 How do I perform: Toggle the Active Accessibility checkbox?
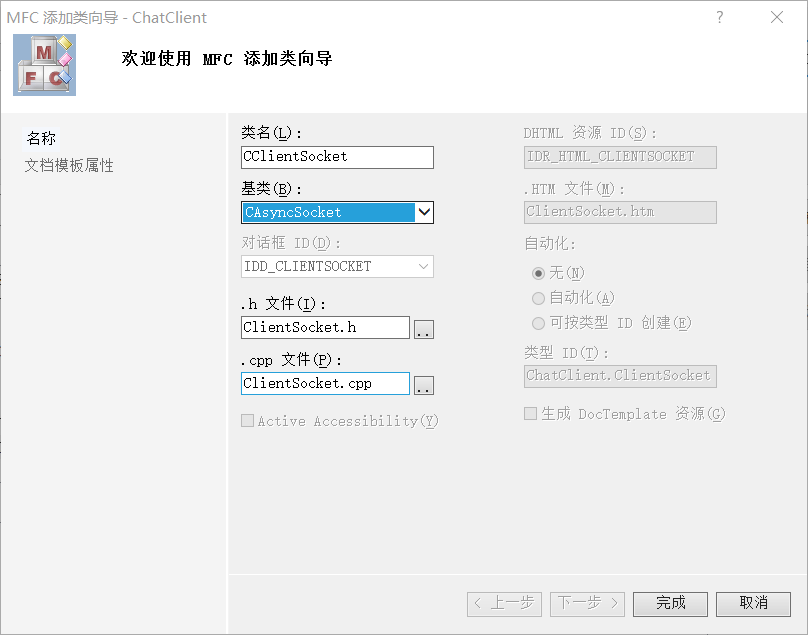pyautogui.click(x=247, y=420)
